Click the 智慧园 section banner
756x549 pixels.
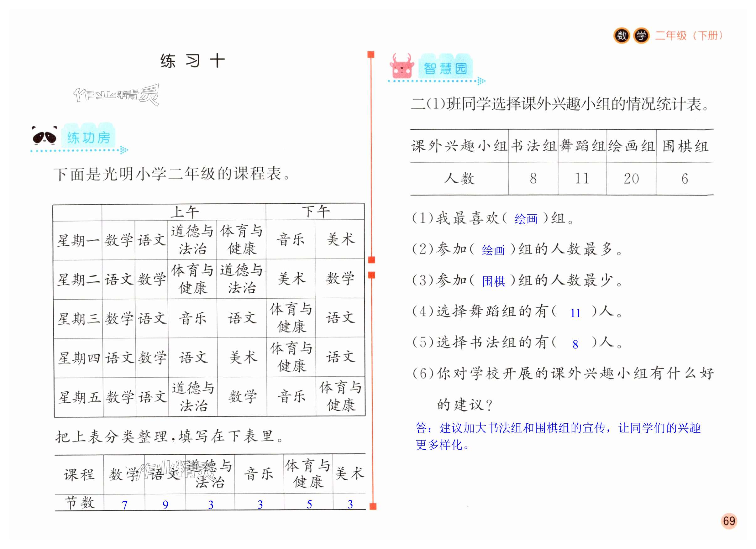(x=445, y=69)
